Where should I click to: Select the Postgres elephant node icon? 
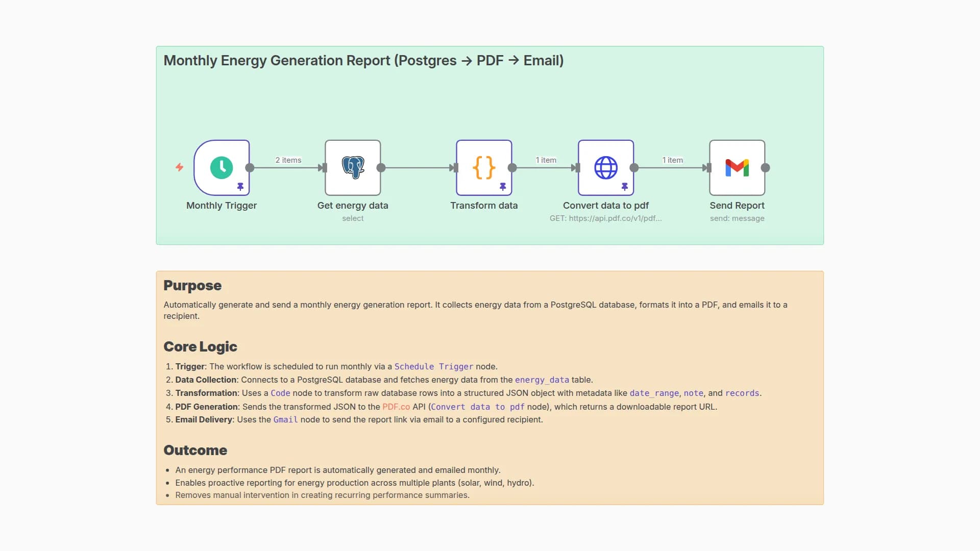(x=353, y=167)
